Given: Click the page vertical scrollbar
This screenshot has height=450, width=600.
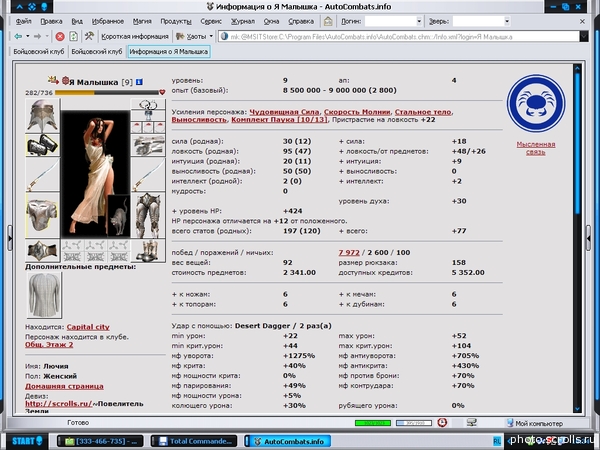Looking at the screenshot, I should pyautogui.click(x=577, y=238).
